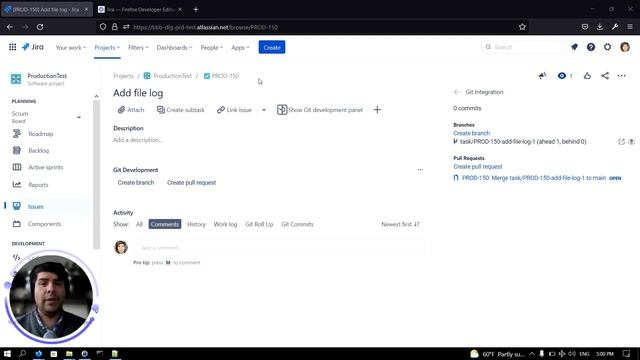Screen dimensions: 640x360
Task: Click the Jira logo
Action: [x=33, y=47]
